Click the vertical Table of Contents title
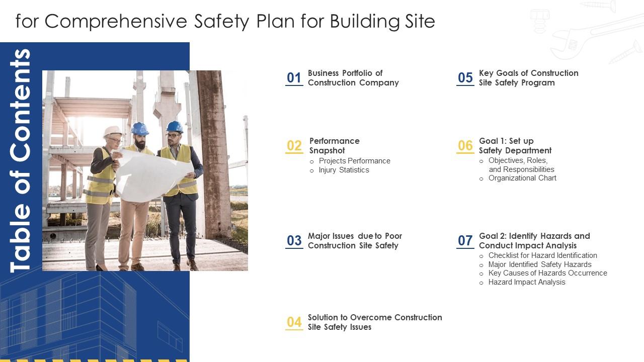This screenshot has height=362, width=644. 20,161
